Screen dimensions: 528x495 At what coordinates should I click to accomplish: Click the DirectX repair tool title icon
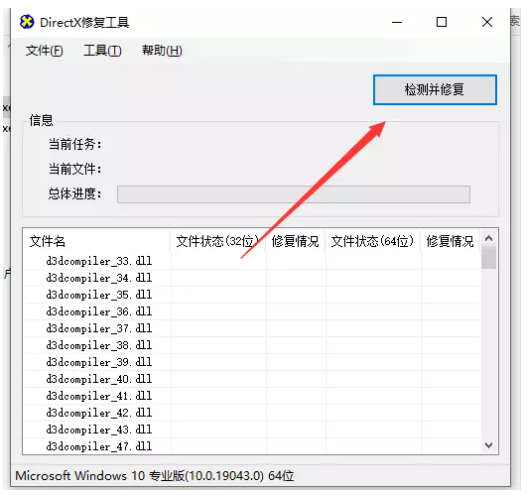(x=27, y=22)
